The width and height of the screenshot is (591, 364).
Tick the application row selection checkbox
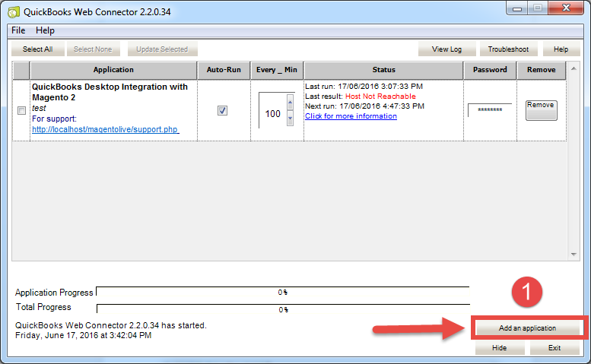point(21,110)
